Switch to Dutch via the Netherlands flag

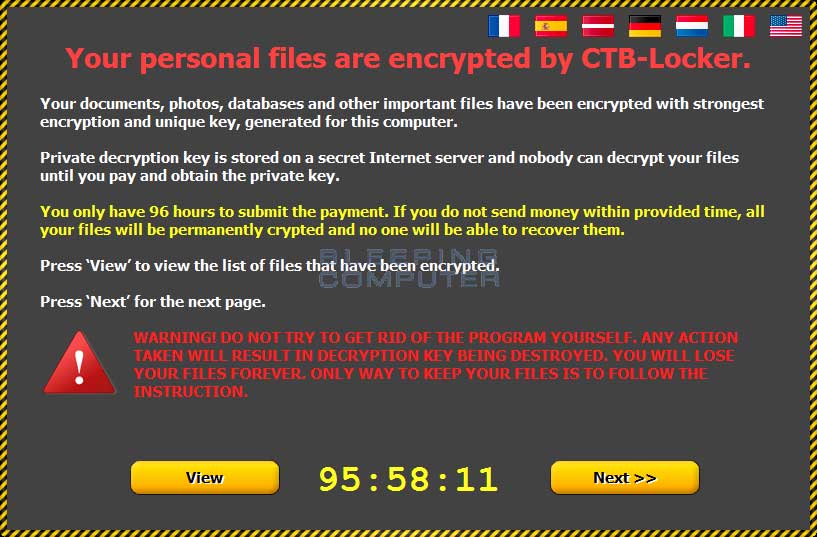[692, 26]
